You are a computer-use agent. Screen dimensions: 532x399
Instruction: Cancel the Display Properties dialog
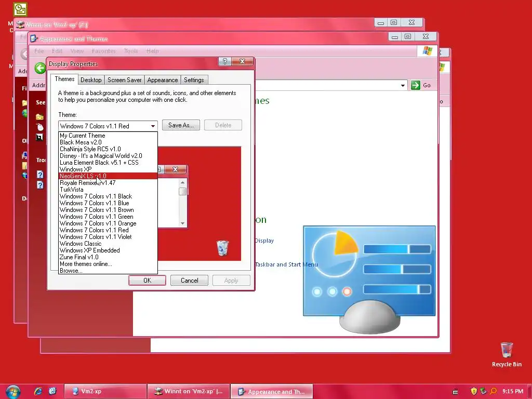(x=189, y=281)
